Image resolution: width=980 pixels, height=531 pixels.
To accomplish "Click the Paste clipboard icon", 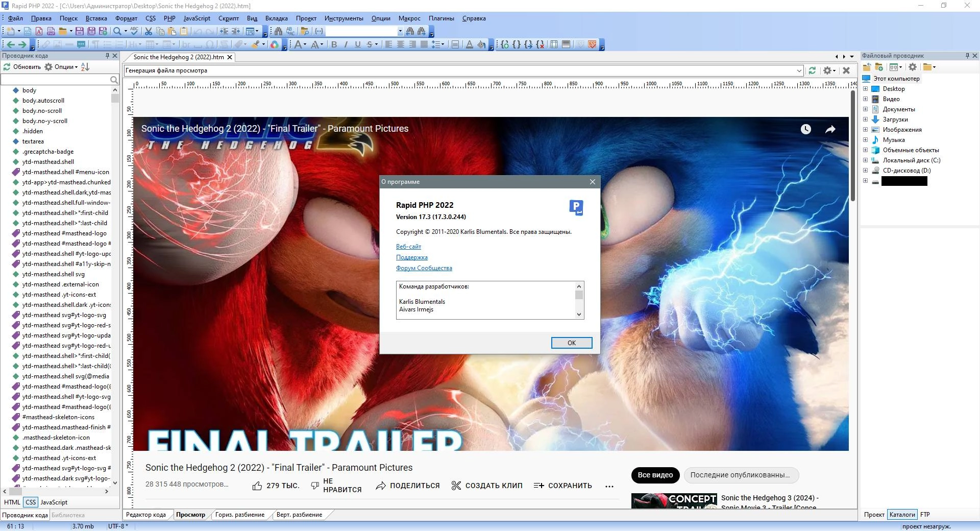I will click(172, 31).
